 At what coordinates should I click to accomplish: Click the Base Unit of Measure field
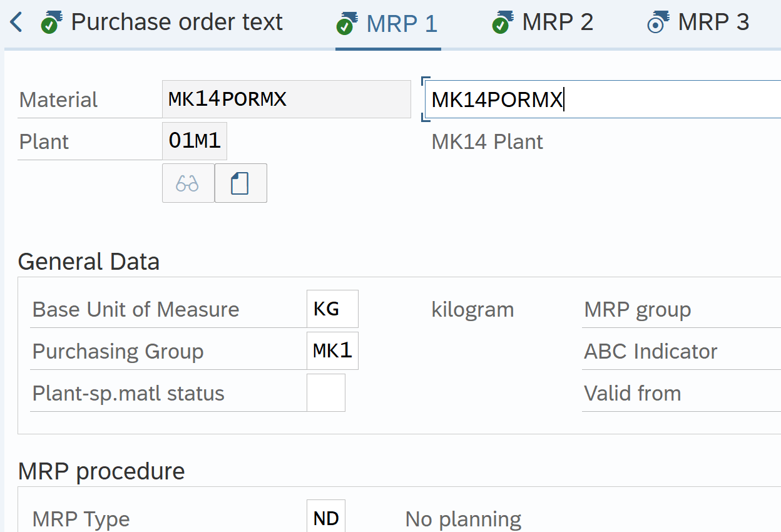[332, 309]
